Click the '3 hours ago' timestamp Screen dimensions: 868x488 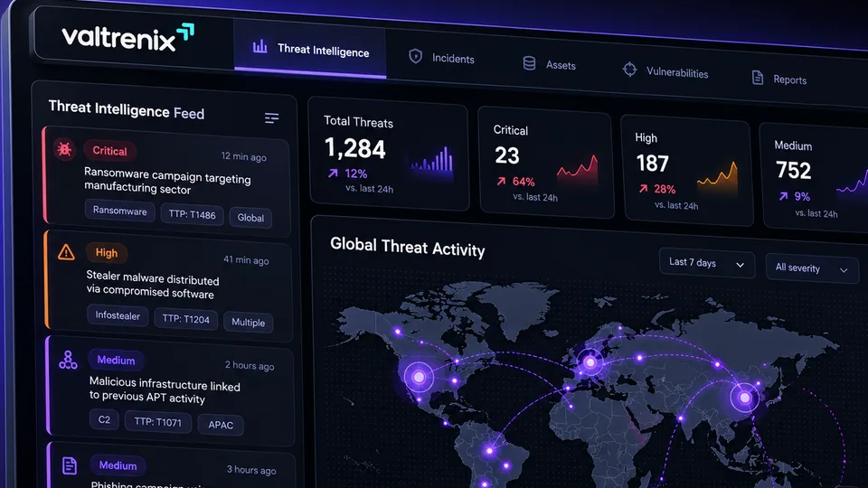pos(251,470)
